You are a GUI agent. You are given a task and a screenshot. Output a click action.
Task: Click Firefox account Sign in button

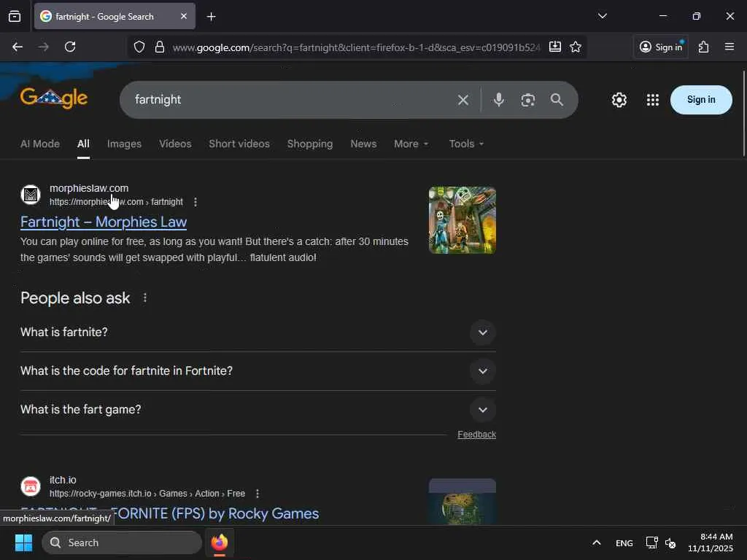click(661, 47)
